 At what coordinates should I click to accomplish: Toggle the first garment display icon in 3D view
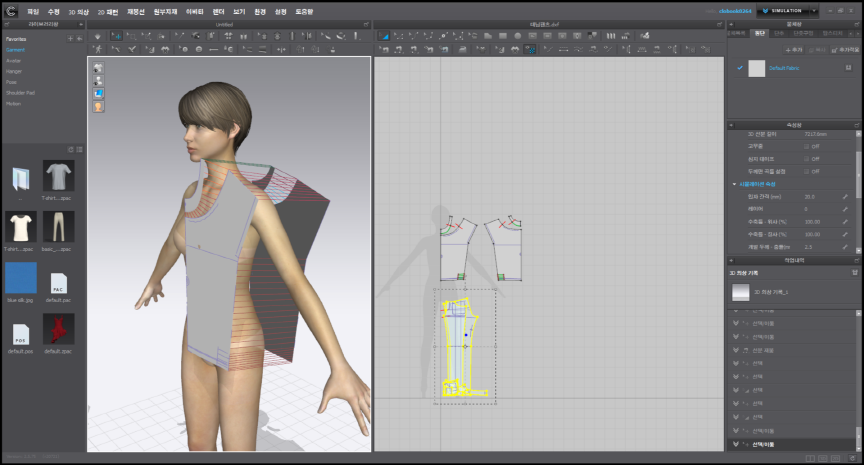click(x=98, y=68)
